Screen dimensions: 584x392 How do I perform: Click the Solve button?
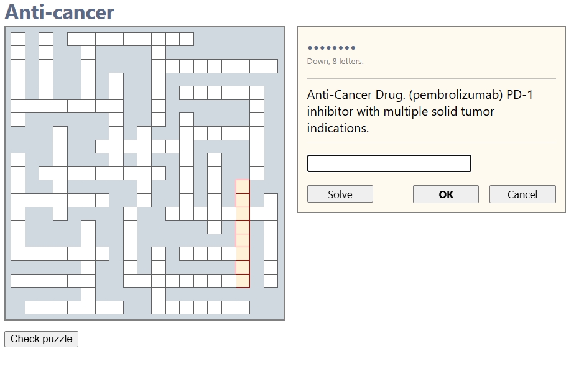[x=340, y=194]
